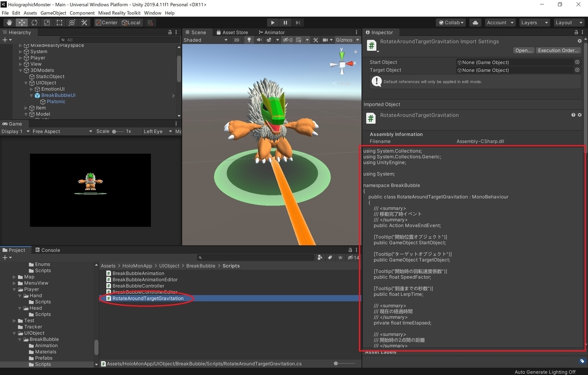Select the Hand tool
The height and width of the screenshot is (375, 588).
pyautogui.click(x=9, y=23)
